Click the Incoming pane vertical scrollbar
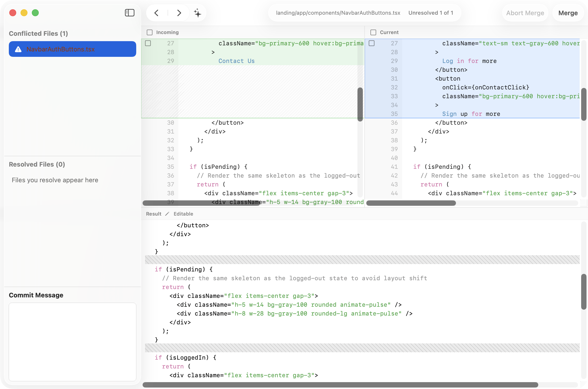The width and height of the screenshot is (588, 389). [x=360, y=104]
